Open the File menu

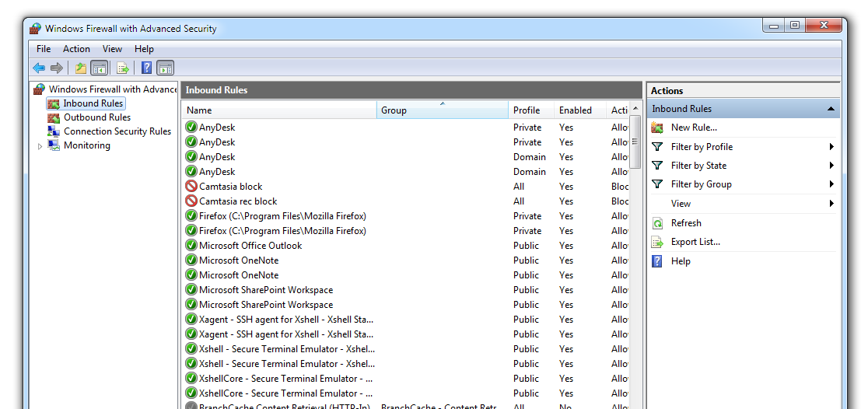coord(44,49)
